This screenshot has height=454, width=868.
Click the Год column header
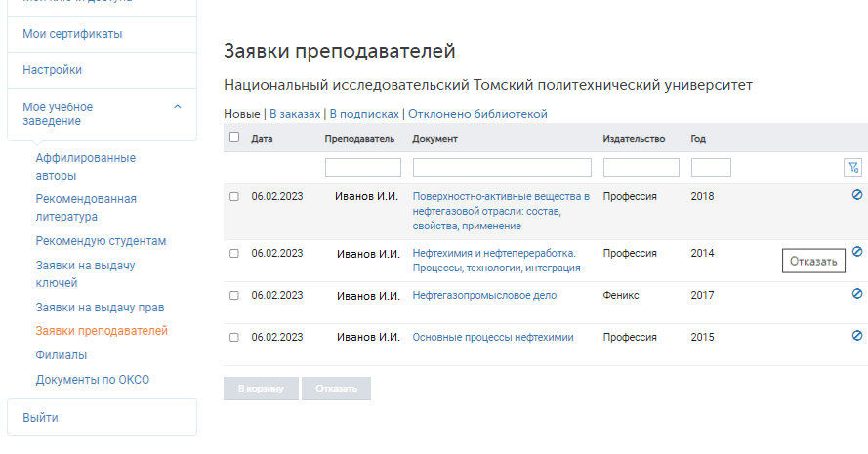click(x=698, y=139)
